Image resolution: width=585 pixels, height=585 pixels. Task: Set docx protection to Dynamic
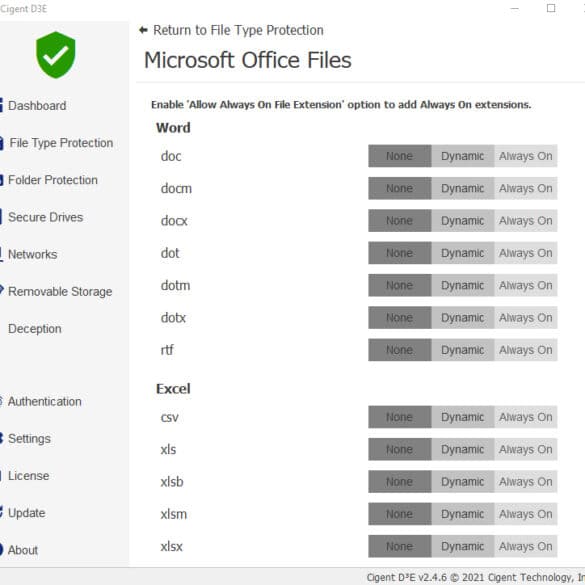463,220
